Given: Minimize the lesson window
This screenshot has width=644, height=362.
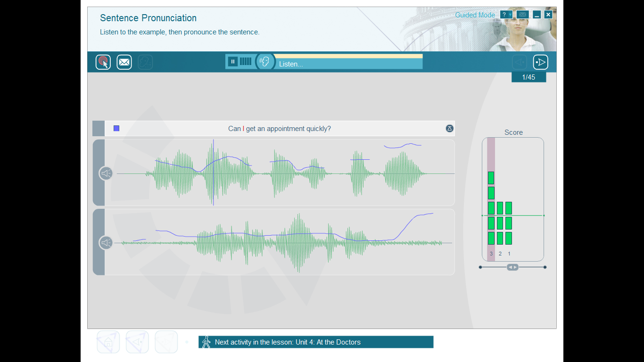Looking at the screenshot, I should coord(537,15).
